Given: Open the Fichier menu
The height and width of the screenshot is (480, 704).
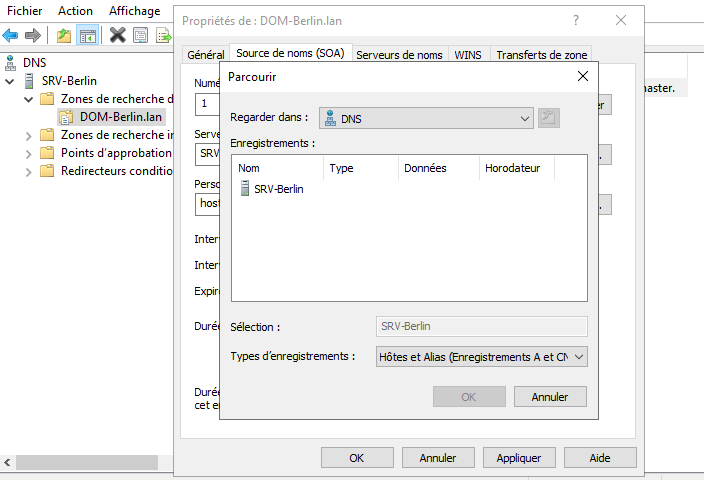Looking at the screenshot, I should pos(24,11).
